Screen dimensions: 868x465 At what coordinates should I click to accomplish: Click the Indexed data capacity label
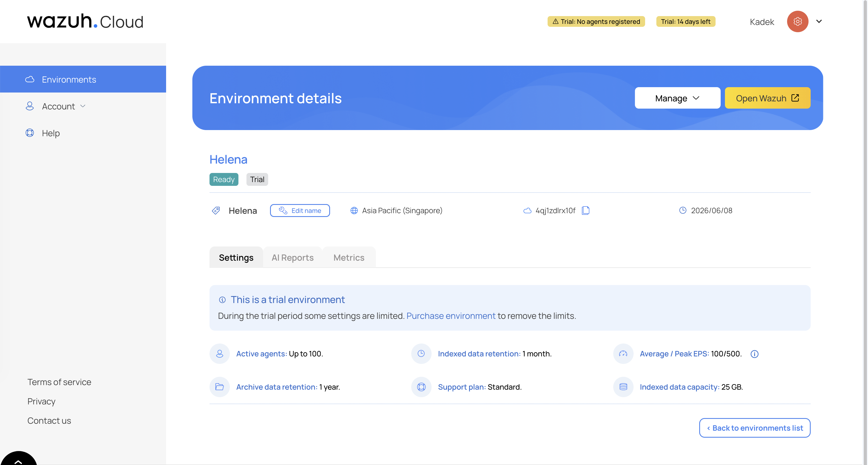[680, 387]
